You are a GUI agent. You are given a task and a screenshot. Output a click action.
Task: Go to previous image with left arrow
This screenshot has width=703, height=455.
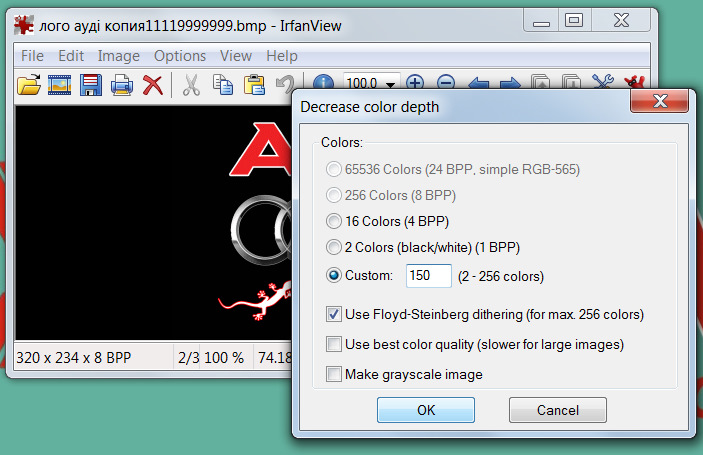pos(478,83)
